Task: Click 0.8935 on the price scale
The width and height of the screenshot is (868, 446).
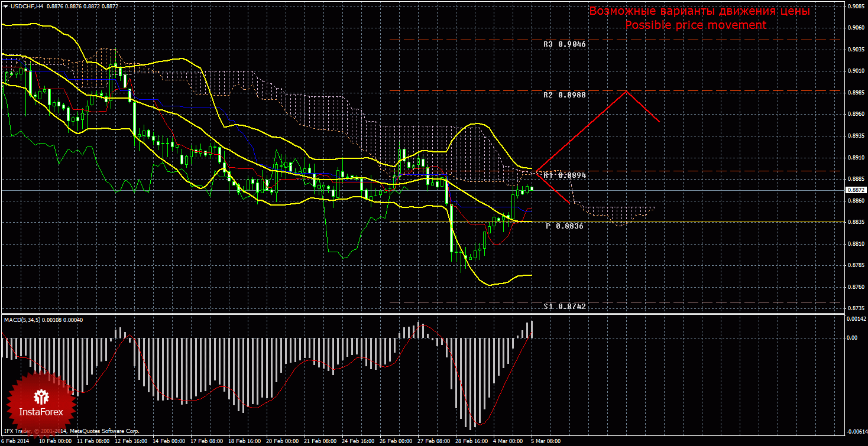Action: [856, 136]
